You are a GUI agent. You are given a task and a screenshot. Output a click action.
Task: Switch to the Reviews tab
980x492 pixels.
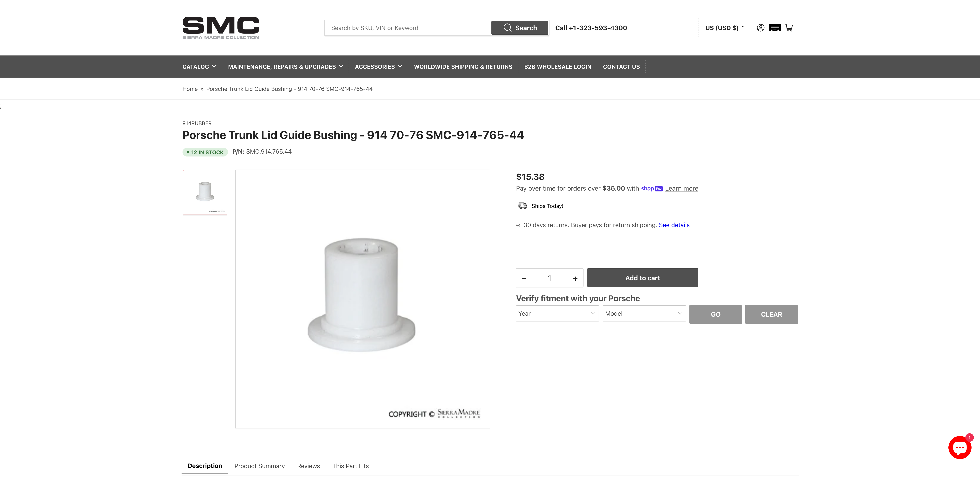point(308,466)
